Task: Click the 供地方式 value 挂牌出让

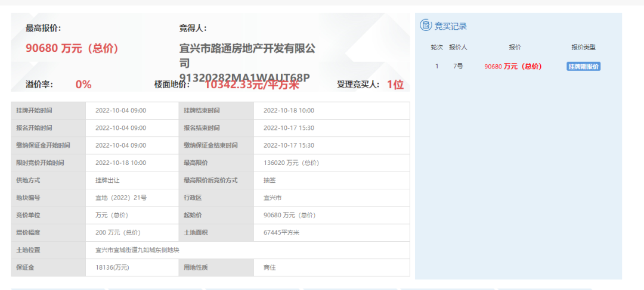Action: [107, 180]
